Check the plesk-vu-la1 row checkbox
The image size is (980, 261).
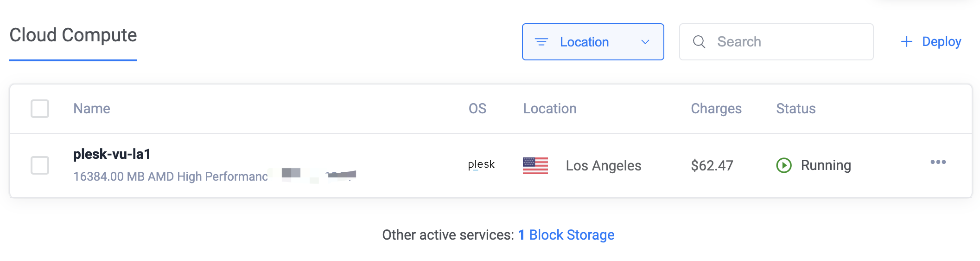40,165
